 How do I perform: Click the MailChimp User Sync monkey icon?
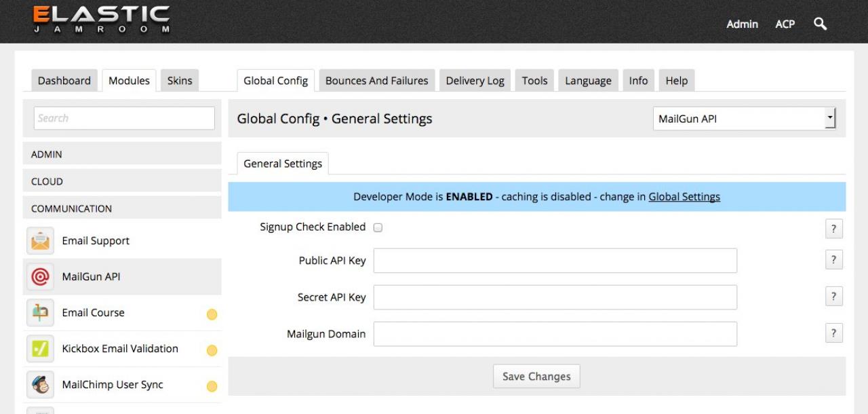40,385
